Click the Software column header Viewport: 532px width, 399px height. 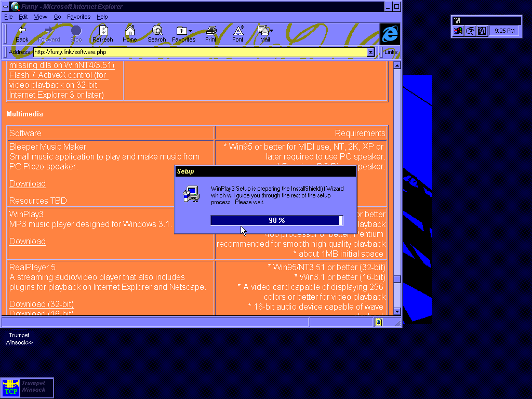tap(25, 134)
